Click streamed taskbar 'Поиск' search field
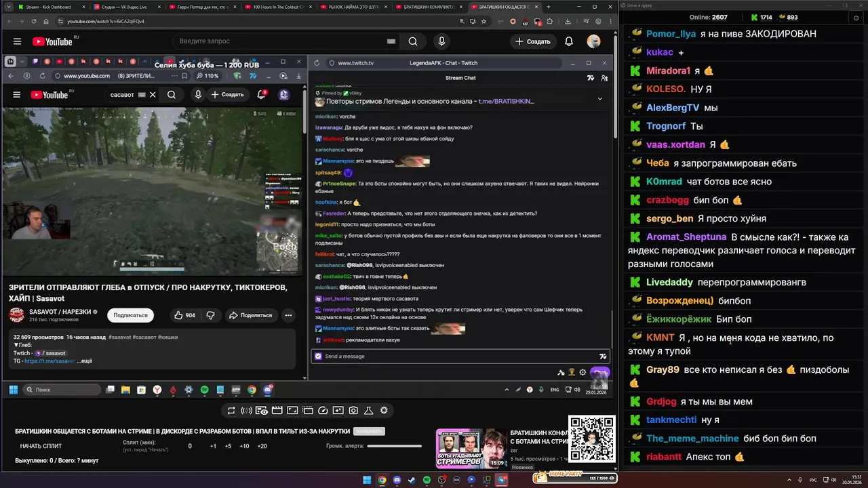This screenshot has height=488, width=868. (62, 390)
